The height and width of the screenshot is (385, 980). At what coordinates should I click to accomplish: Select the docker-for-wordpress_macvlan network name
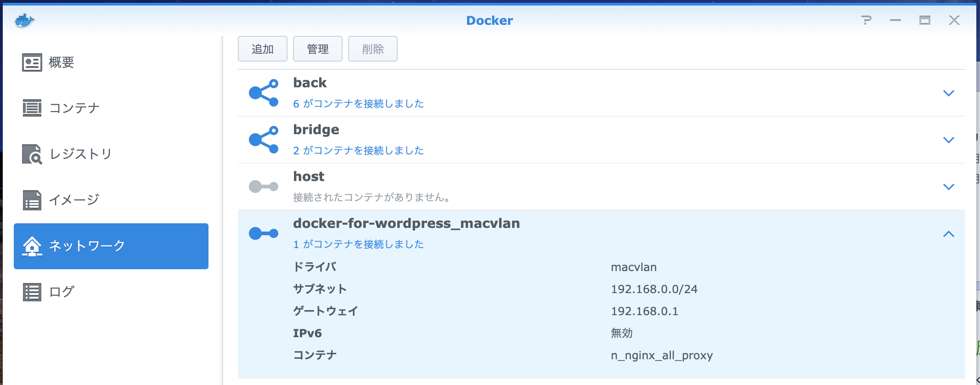coord(406,223)
